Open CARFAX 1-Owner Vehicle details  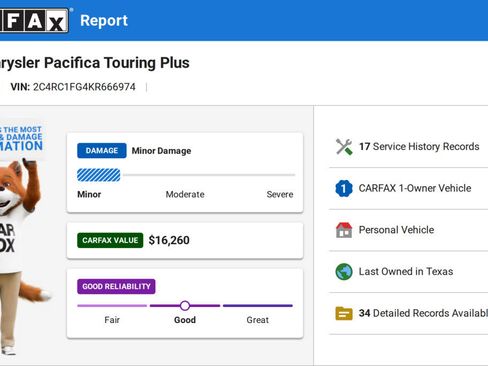408,188
